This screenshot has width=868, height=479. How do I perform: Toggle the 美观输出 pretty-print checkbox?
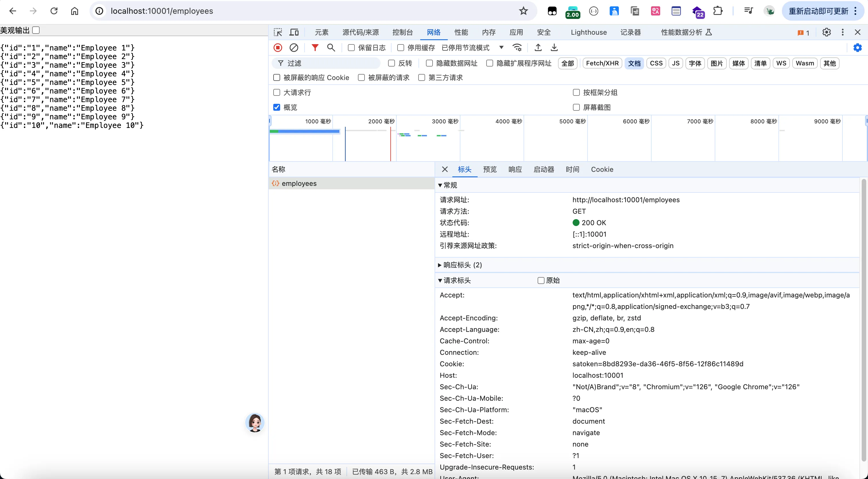coord(36,30)
